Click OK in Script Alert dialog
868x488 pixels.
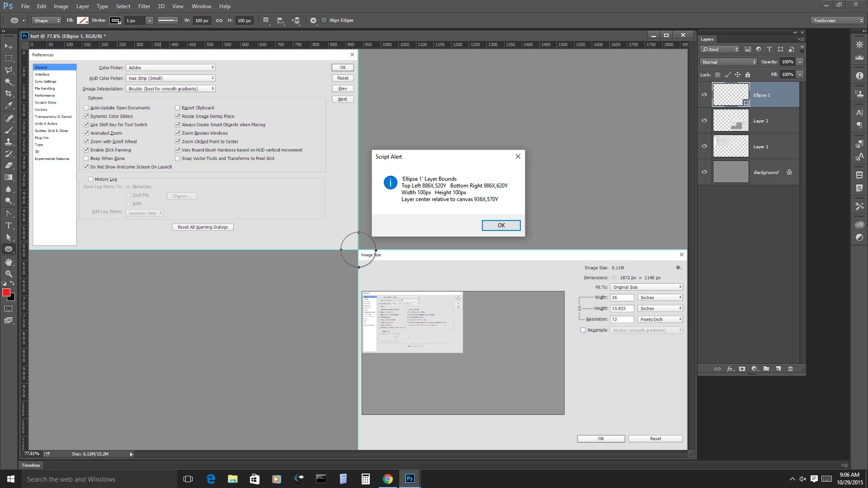pyautogui.click(x=501, y=225)
